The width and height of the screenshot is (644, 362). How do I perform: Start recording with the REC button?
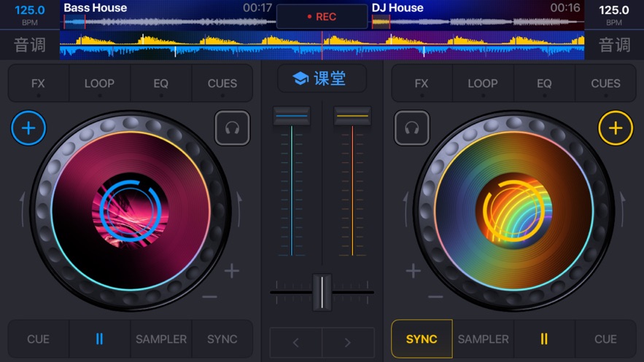(x=322, y=17)
